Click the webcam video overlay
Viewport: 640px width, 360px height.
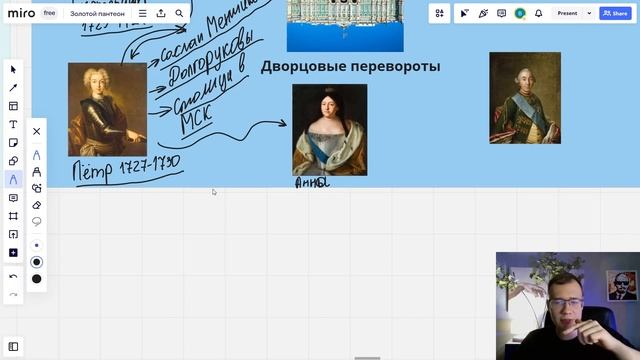[x=568, y=306]
